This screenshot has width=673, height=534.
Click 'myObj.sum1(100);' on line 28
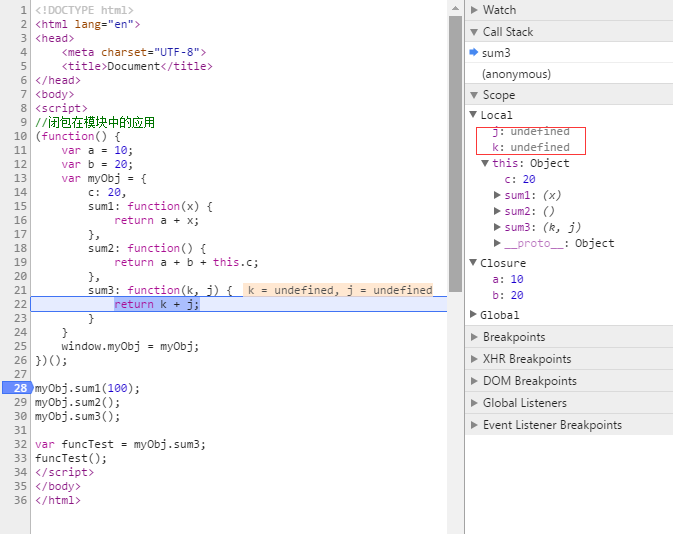click(x=87, y=388)
